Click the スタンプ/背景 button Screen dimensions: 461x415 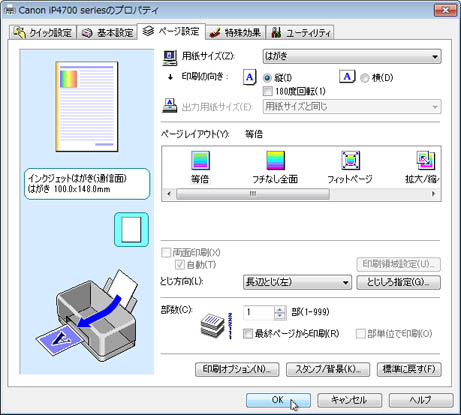[328, 369]
